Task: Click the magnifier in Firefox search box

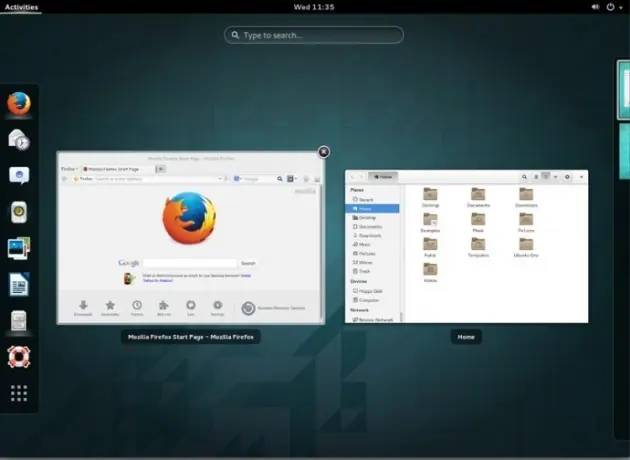Action: pyautogui.click(x=280, y=179)
